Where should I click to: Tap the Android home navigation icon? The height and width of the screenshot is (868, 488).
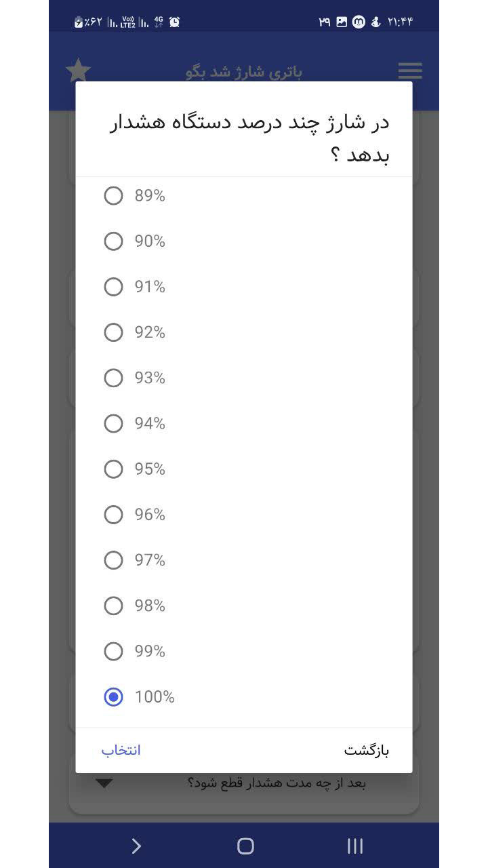coord(245,846)
